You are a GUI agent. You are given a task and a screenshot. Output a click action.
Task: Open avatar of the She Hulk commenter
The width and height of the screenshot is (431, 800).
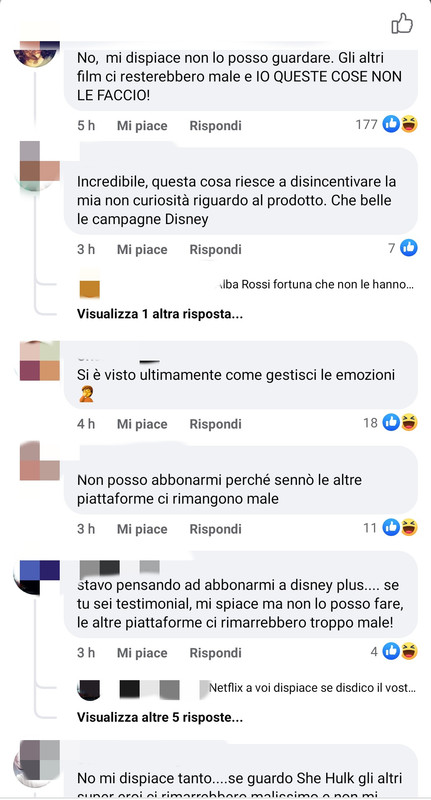[x=39, y=763]
